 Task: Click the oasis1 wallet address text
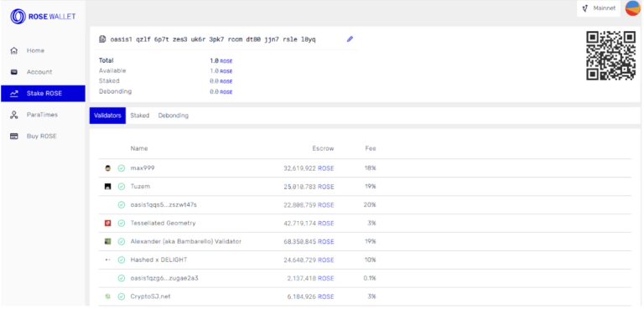coord(213,39)
